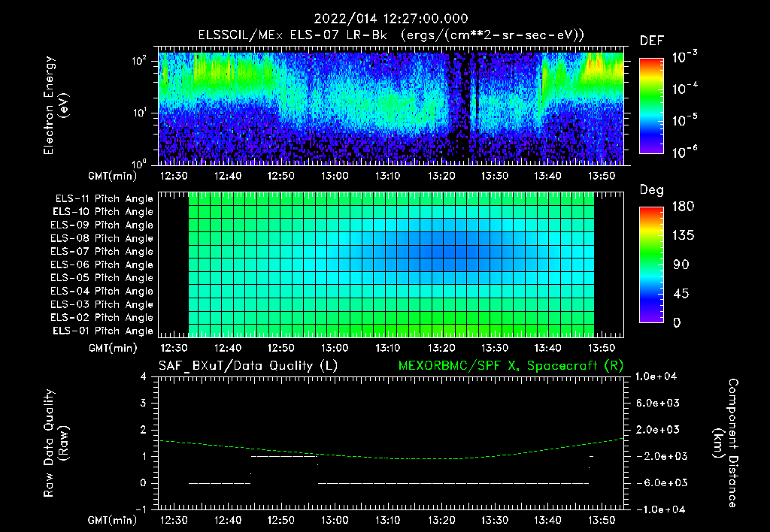Click the GMT(min) label under the bottom plot
Image resolution: width=770 pixels, height=532 pixels.
113,520
